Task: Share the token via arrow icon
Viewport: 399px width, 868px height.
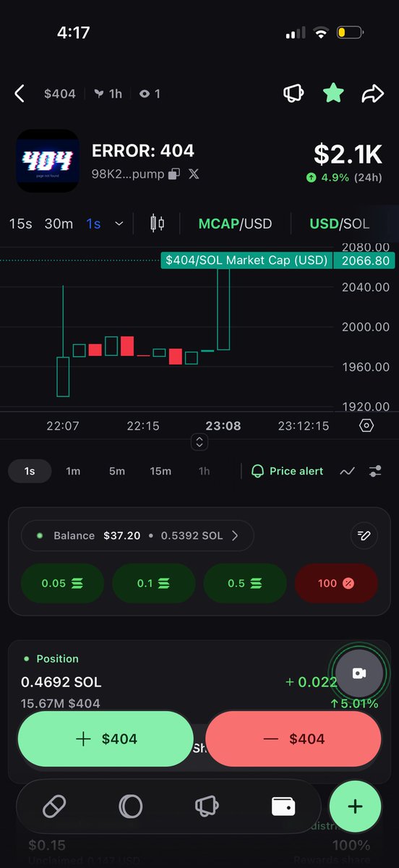Action: click(372, 93)
